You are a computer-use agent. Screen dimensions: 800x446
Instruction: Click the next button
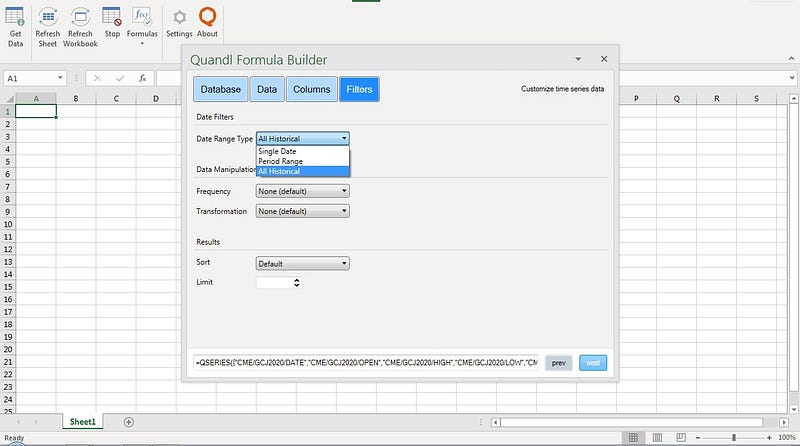tap(593, 363)
